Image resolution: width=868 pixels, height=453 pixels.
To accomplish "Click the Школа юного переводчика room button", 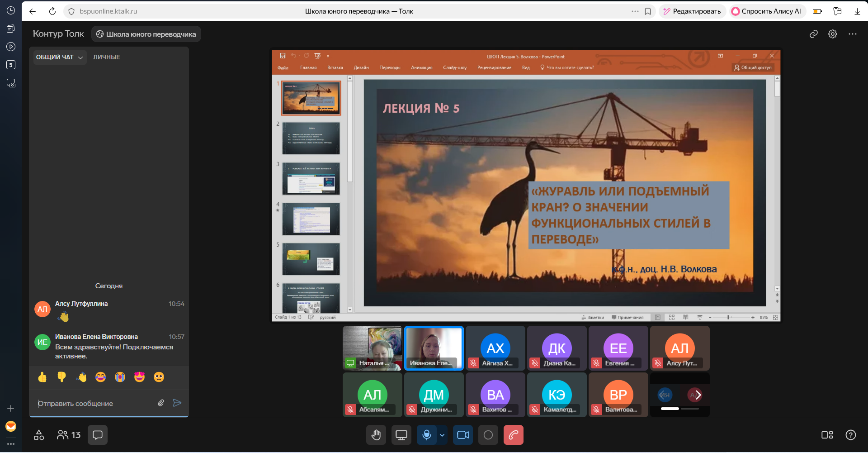I will (x=146, y=34).
